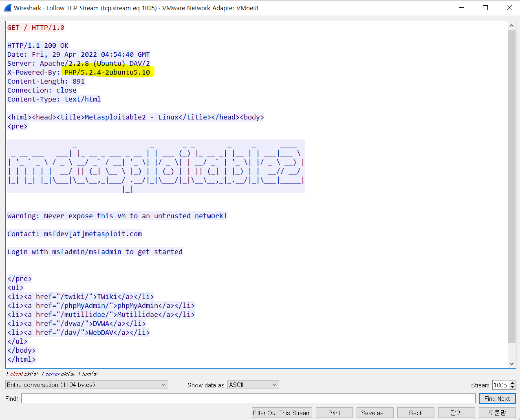Viewport: 520px width, 420px height.
Task: Increase the Stream number with up arrow
Action: point(513,383)
